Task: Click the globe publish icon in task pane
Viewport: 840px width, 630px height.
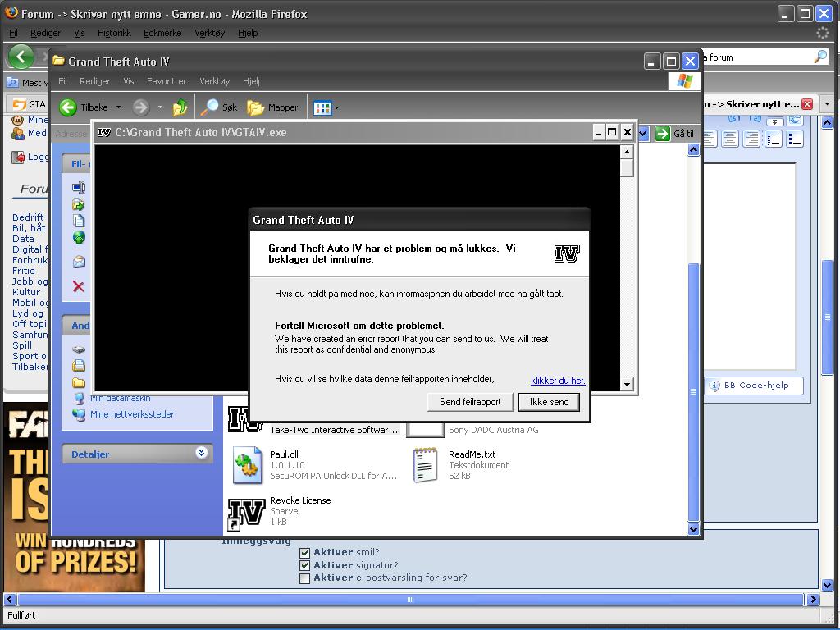Action: pos(79,237)
